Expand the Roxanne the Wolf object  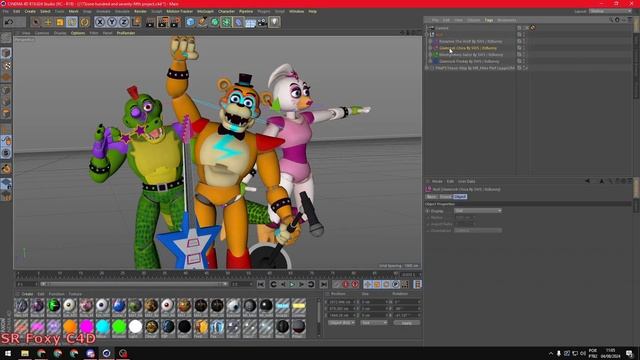coord(430,41)
